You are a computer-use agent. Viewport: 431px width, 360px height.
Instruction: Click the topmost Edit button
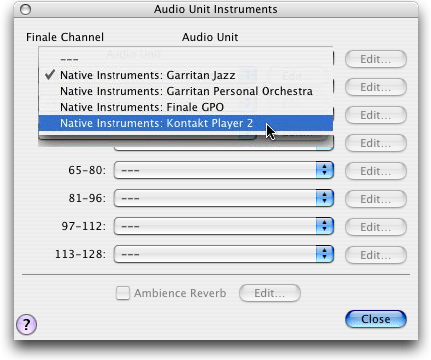pos(376,59)
